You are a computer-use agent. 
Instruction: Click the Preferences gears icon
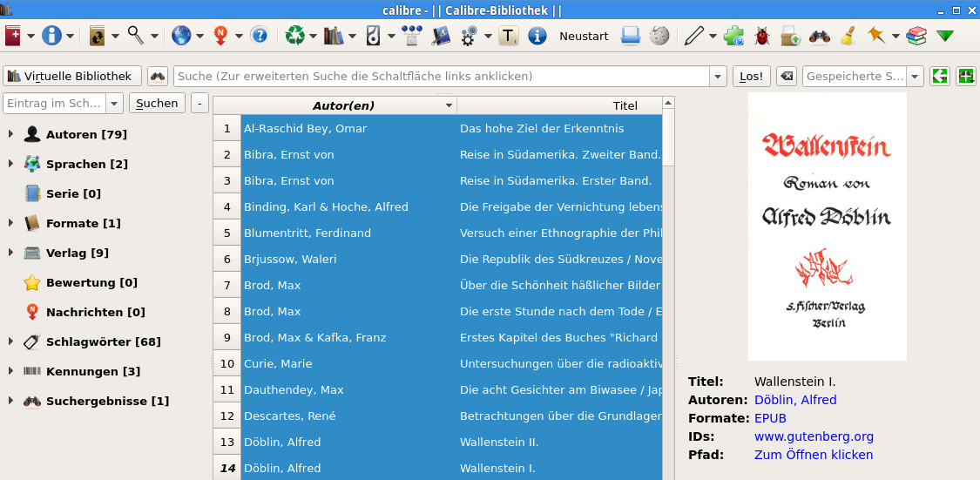[x=470, y=37]
